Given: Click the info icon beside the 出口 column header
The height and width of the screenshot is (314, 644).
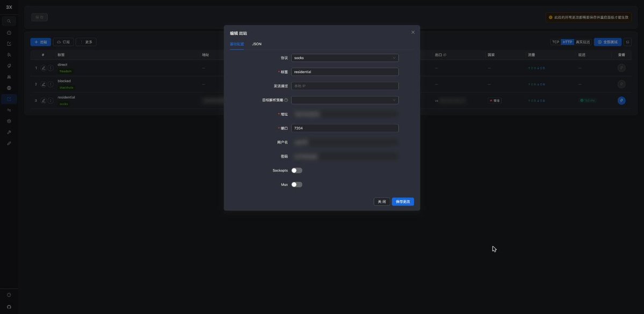Looking at the screenshot, I should tap(445, 55).
